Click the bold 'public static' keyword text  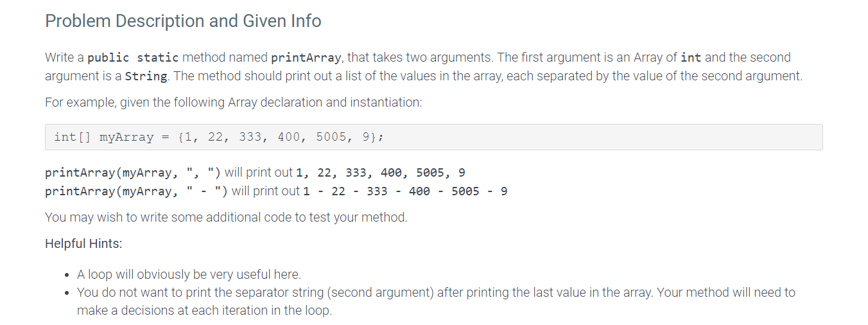coord(133,57)
